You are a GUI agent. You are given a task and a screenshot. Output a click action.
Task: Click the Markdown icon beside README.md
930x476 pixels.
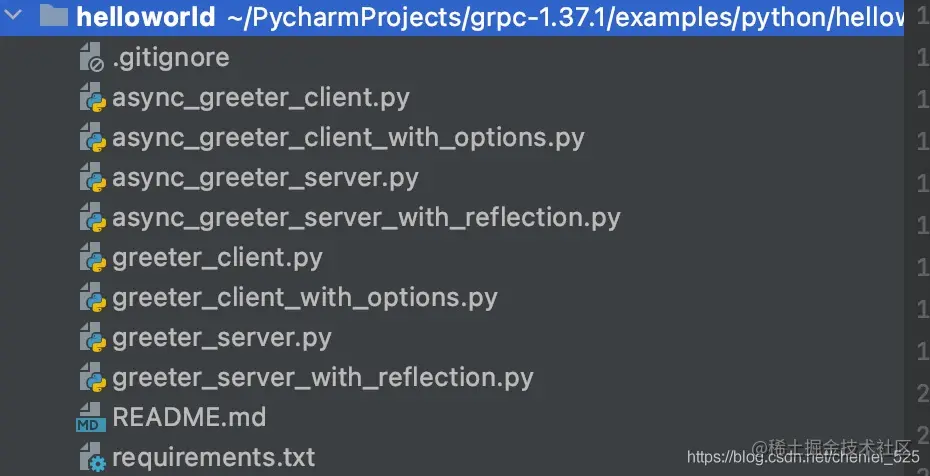pos(91,417)
